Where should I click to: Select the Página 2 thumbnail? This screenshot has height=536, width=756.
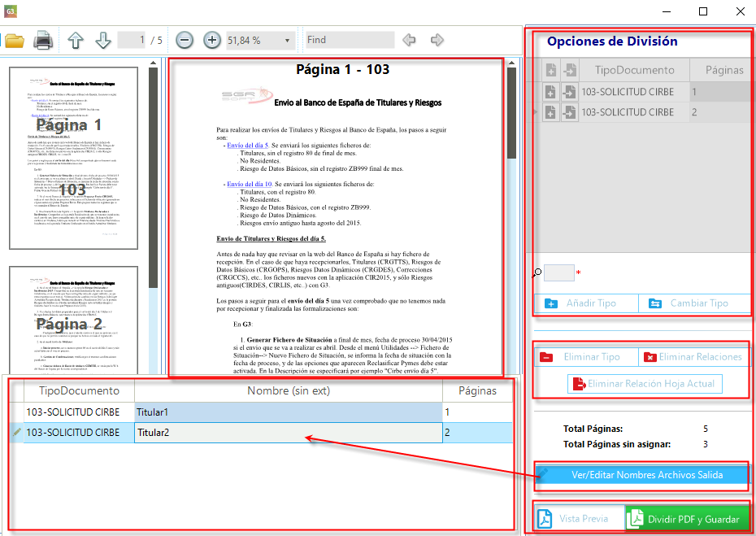74,320
